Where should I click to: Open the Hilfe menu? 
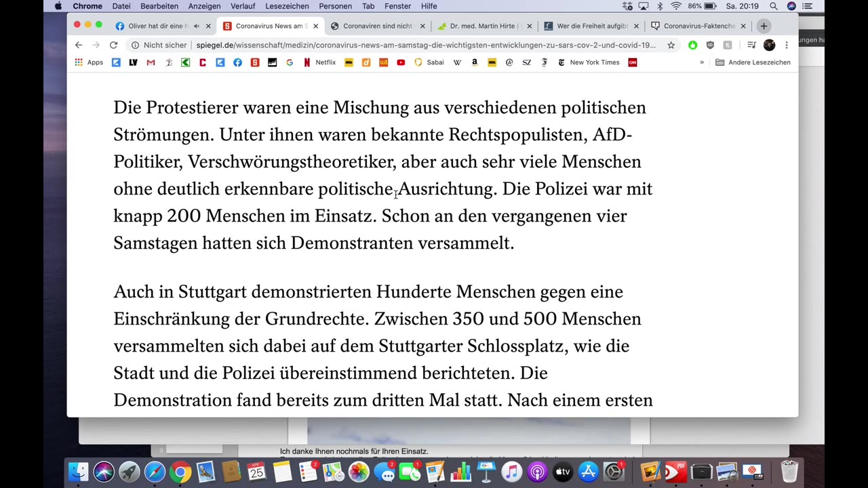tap(429, 6)
